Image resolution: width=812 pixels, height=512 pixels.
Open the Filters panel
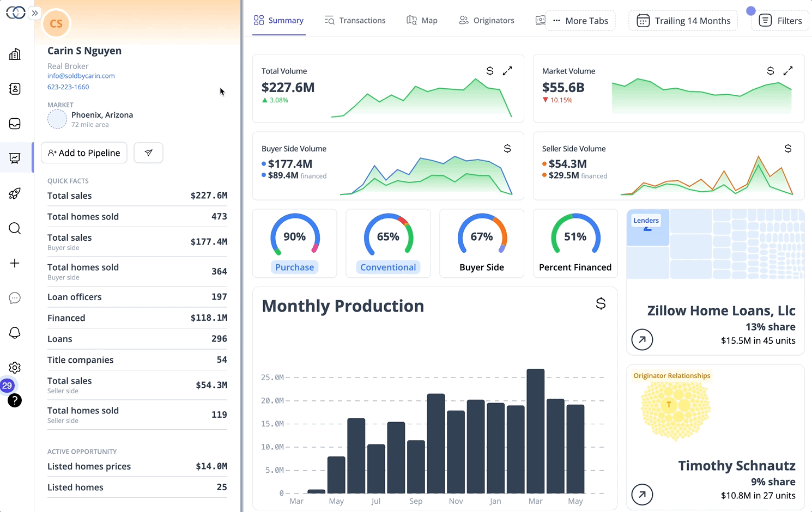point(780,20)
